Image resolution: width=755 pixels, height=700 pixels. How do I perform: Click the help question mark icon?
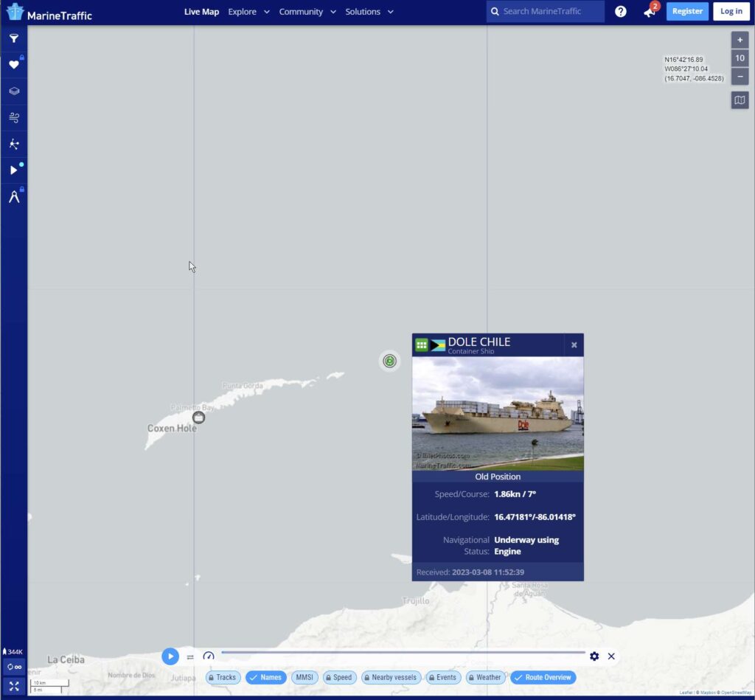click(x=621, y=12)
